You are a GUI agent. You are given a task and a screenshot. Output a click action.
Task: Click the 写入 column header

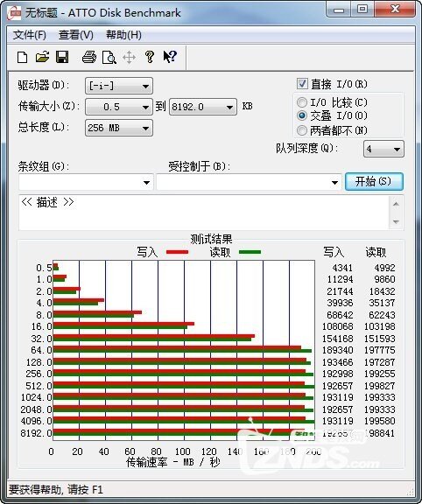point(334,252)
